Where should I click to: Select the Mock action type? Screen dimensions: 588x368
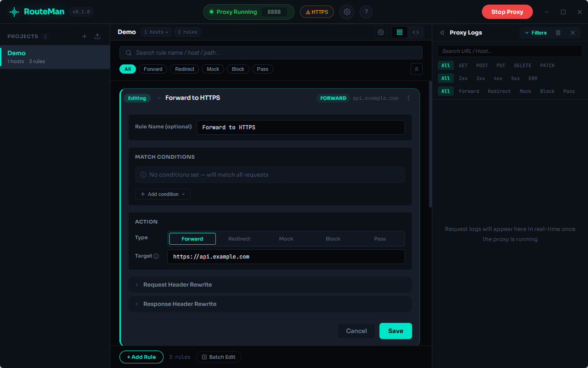[286, 239]
